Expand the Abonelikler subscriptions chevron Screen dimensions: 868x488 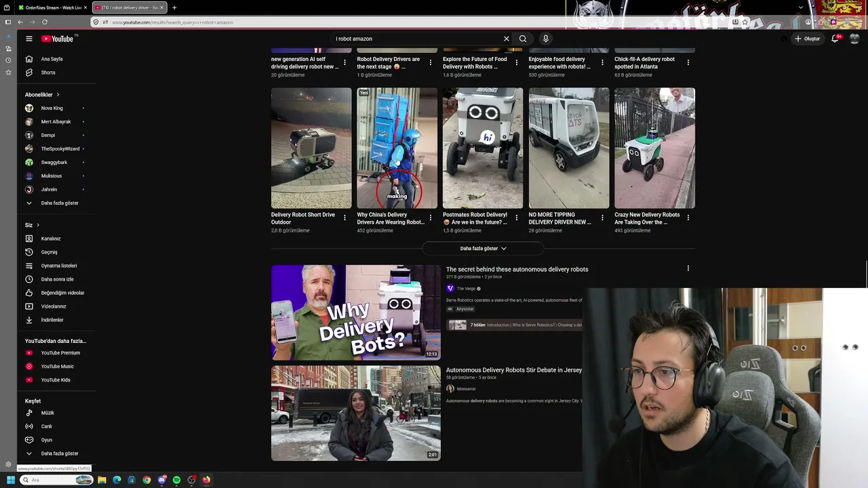58,95
